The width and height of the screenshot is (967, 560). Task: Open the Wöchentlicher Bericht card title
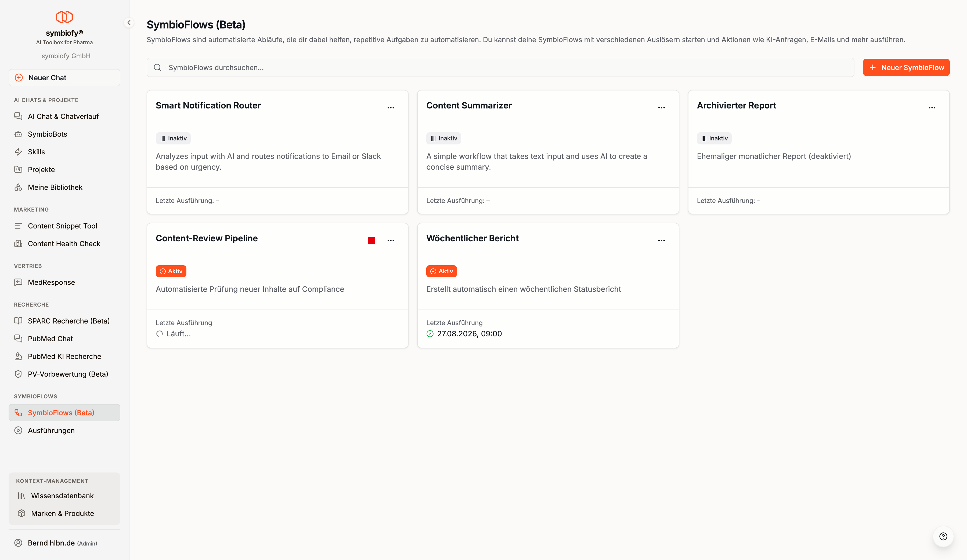click(x=472, y=238)
